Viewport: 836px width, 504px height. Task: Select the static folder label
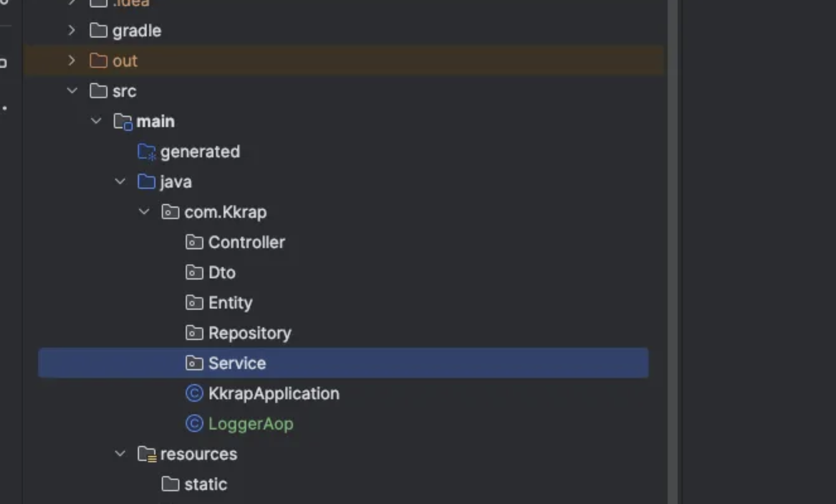tap(205, 484)
